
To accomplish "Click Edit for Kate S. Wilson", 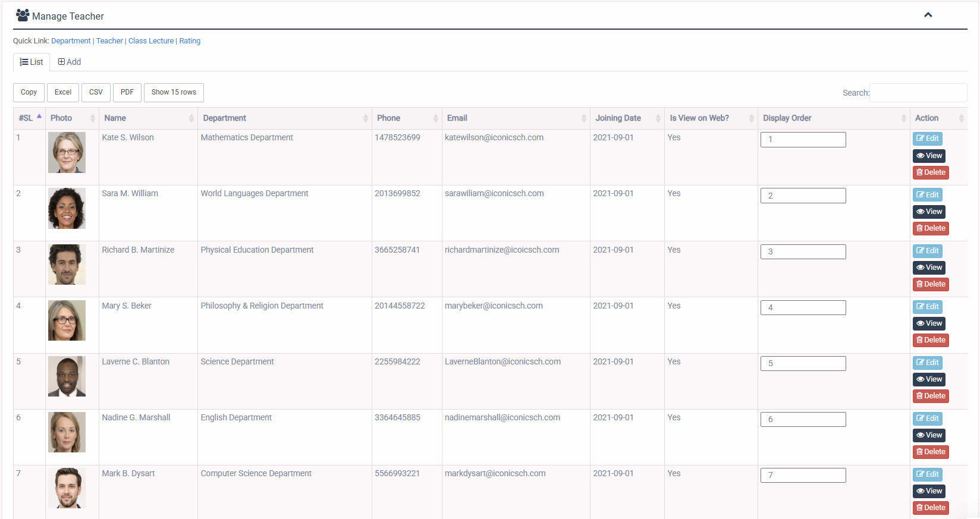I will (x=927, y=139).
